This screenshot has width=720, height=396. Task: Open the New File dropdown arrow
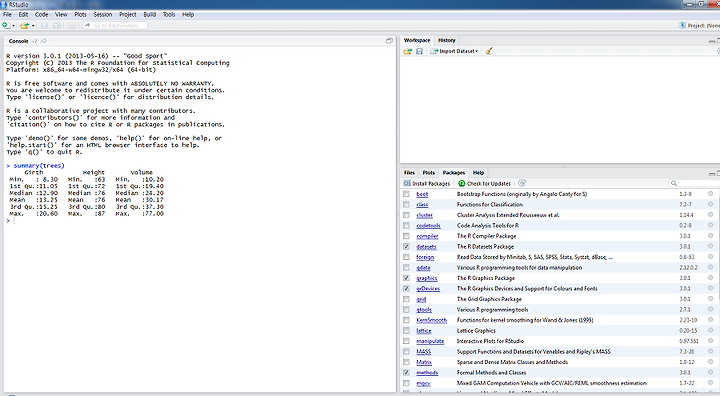point(13,26)
